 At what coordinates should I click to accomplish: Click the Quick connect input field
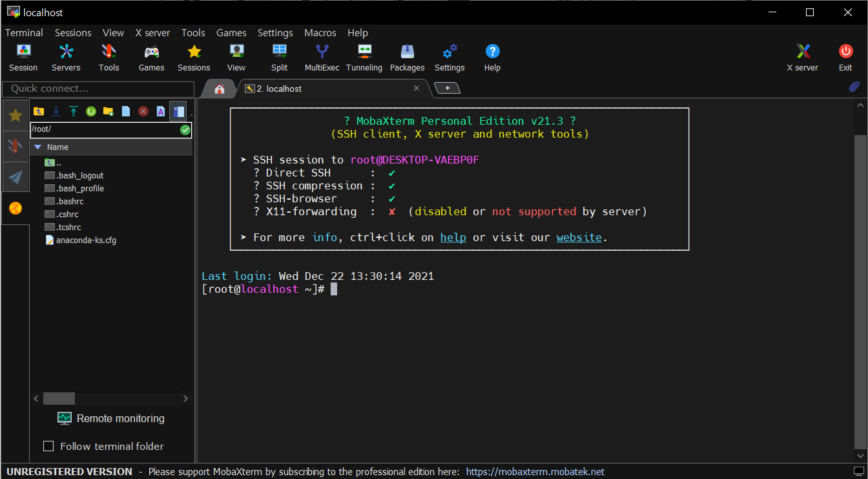tap(98, 89)
